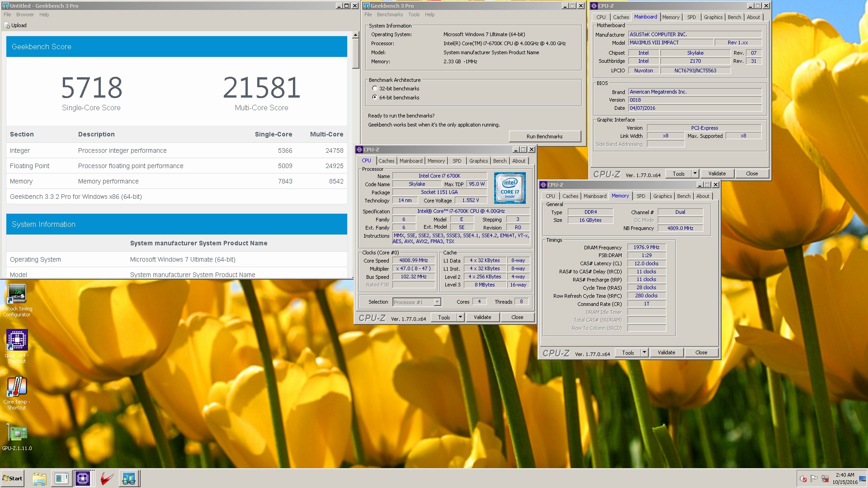Click the Model field MAXIMUS VIII IMPACT
This screenshot has width=868, height=488.
pos(671,42)
